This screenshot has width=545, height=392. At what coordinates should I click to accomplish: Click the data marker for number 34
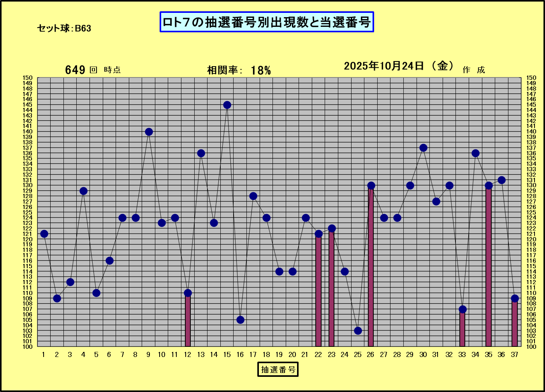coord(475,153)
